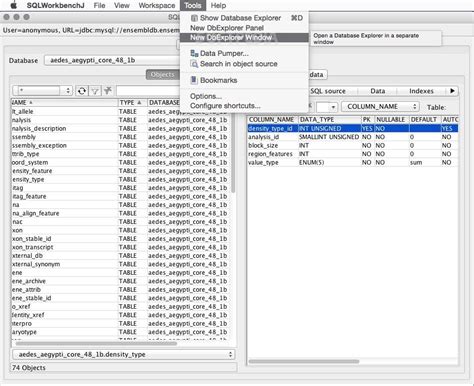This screenshot has width=474, height=386.
Task: Click the reset filter icon
Action: point(108,91)
